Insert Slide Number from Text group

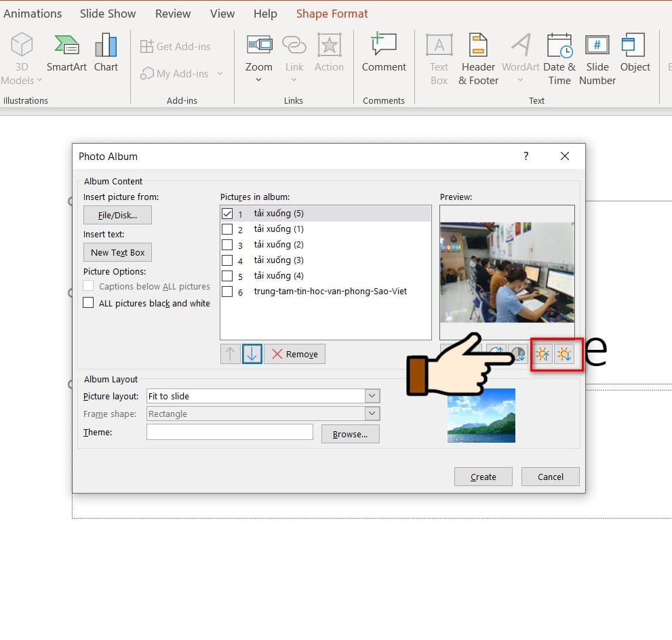pos(597,60)
